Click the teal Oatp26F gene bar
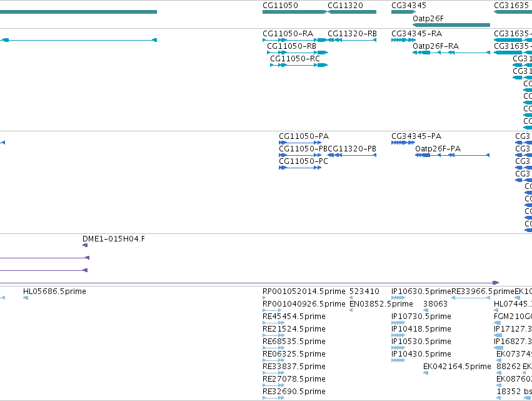Screen dimensions: 532x401 tap(451, 25)
